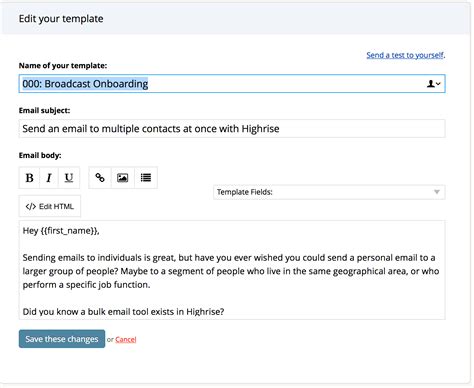
Task: Cancel editing the template
Action: click(x=126, y=339)
